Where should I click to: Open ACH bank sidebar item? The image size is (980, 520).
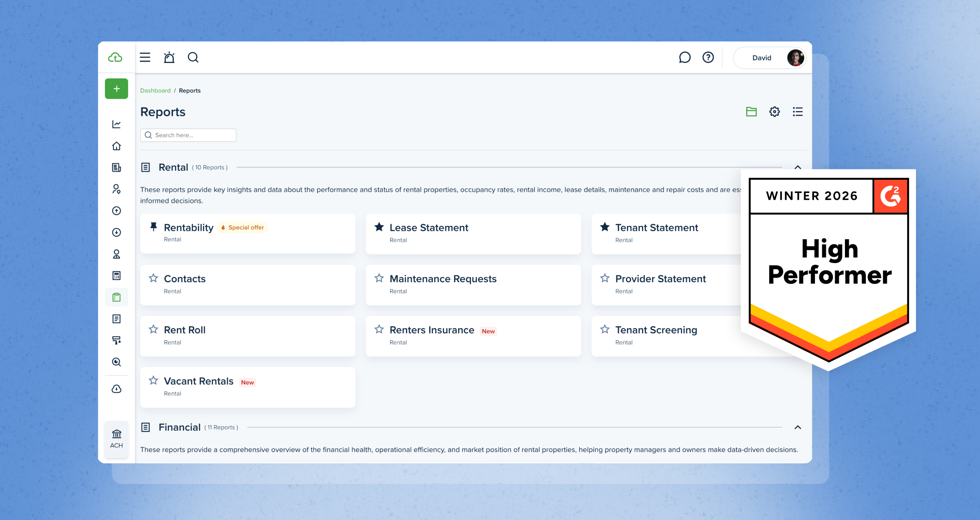[116, 439]
